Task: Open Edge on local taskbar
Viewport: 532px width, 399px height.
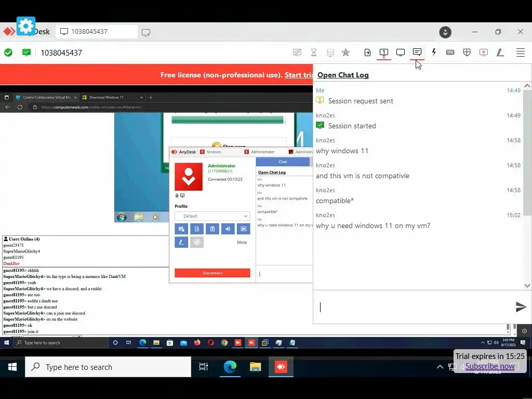Action: click(x=230, y=367)
